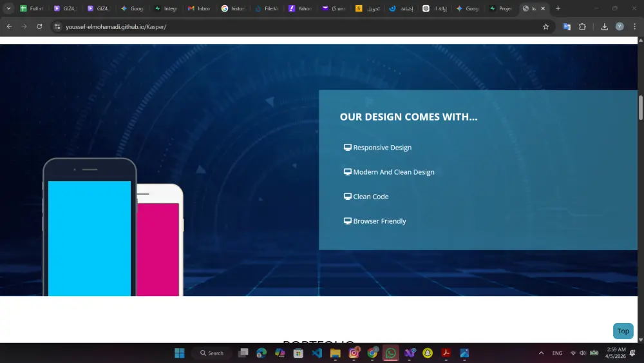Screen dimensions: 644x363
Task: Open the Photos app on the taskbar
Action: pyautogui.click(x=464, y=353)
